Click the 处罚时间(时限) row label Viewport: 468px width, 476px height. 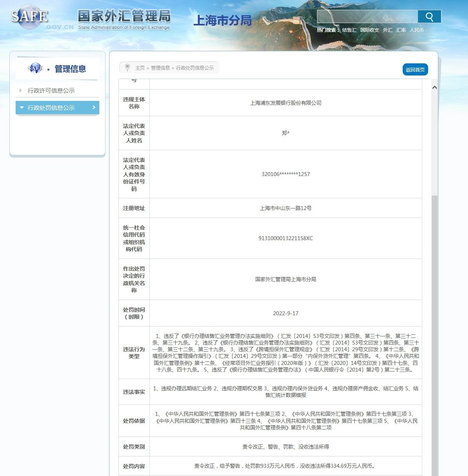pos(134,313)
